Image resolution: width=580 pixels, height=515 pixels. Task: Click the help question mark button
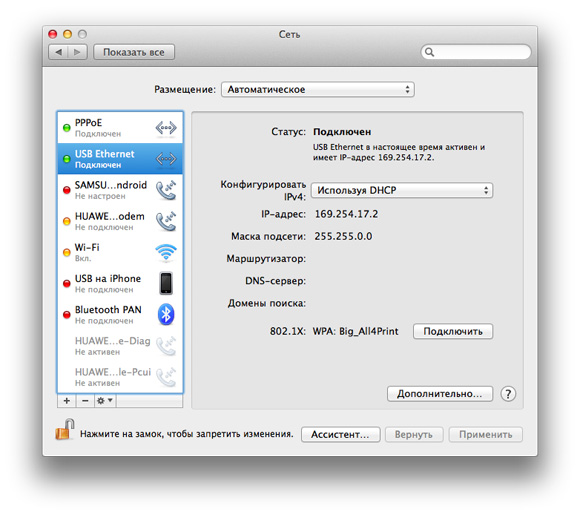508,394
